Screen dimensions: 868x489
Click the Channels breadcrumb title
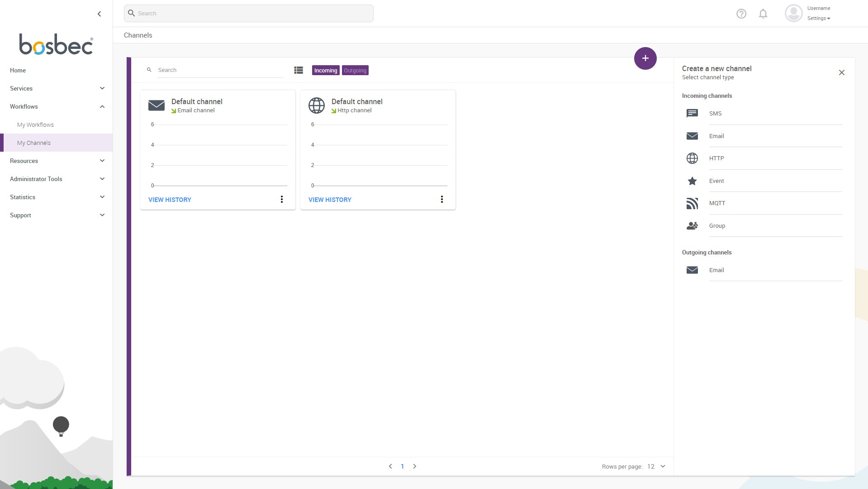click(138, 35)
